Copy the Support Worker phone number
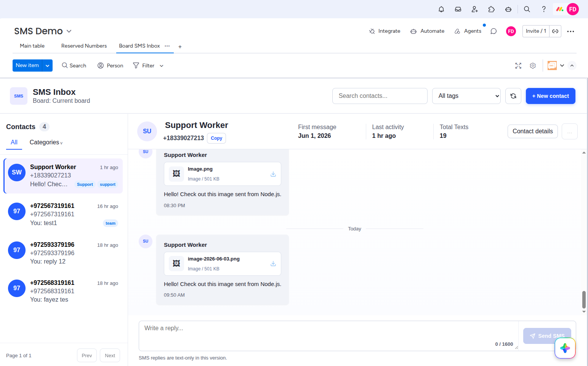Image resolution: width=588 pixels, height=366 pixels. [216, 138]
